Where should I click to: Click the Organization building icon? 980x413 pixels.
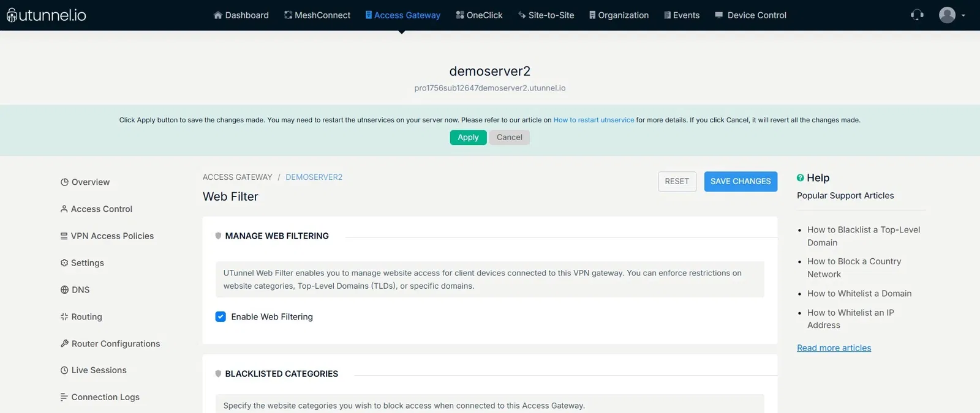592,15
